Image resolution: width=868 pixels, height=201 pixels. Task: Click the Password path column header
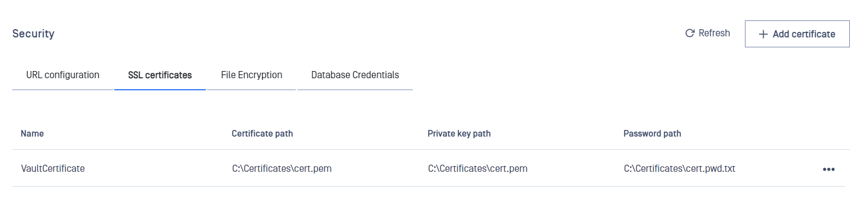coord(652,133)
